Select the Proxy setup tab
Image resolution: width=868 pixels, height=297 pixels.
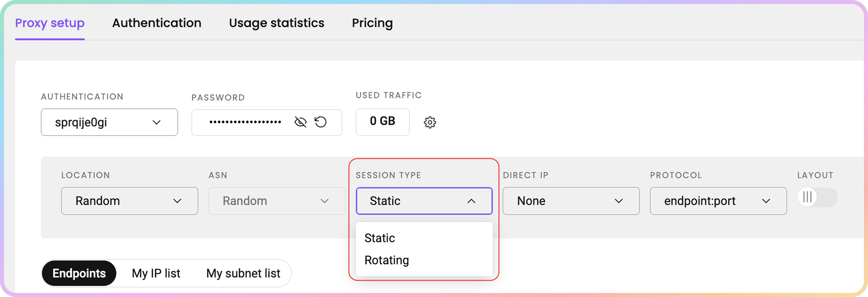tap(50, 23)
